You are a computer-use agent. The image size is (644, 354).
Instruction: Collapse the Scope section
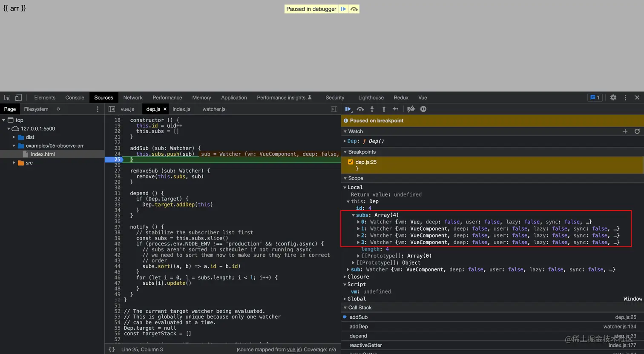point(345,178)
